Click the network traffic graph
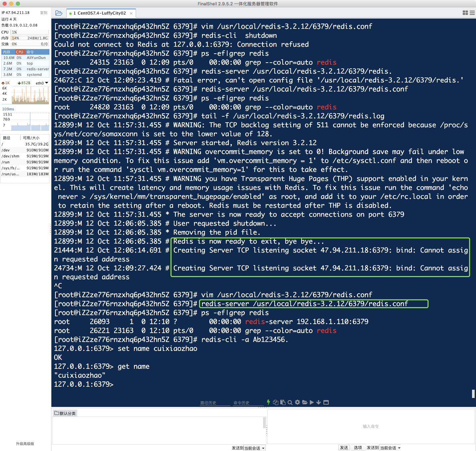Viewport: 476px width, 451px height. (30, 95)
